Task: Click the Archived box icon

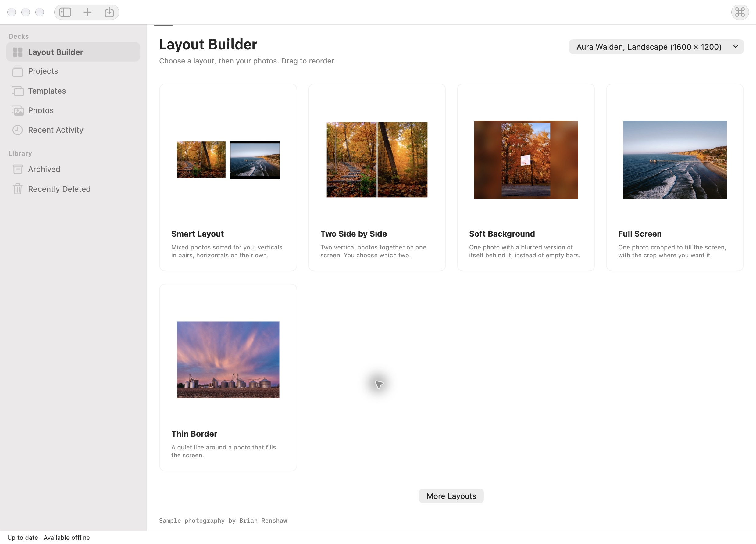Action: tap(18, 170)
